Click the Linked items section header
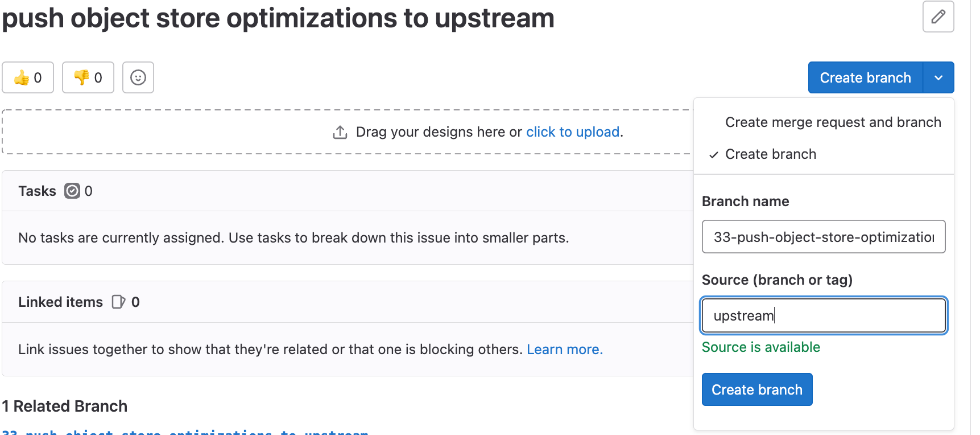The width and height of the screenshot is (980, 435). pyautogui.click(x=60, y=302)
